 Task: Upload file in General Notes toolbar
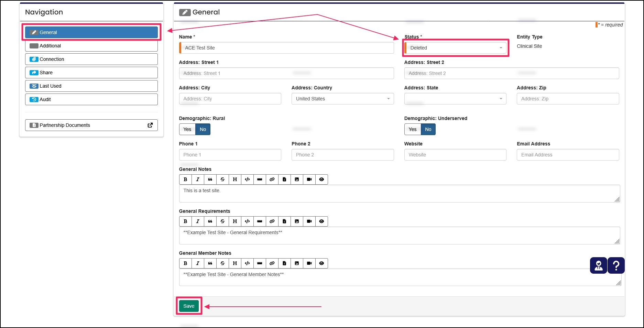[284, 179]
